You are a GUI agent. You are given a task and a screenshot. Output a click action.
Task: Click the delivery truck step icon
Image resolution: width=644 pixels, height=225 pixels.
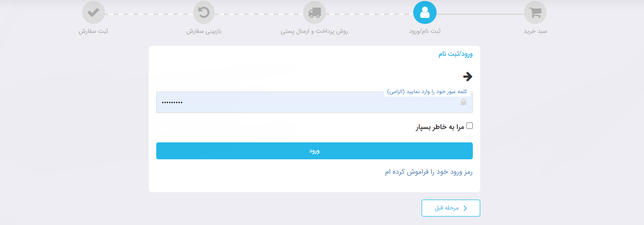point(314,12)
